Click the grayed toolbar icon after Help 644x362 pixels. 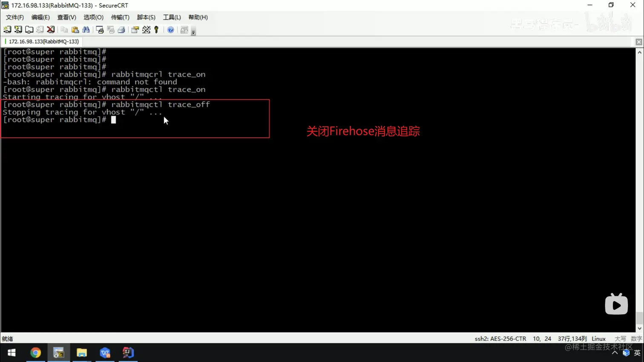coord(184,30)
